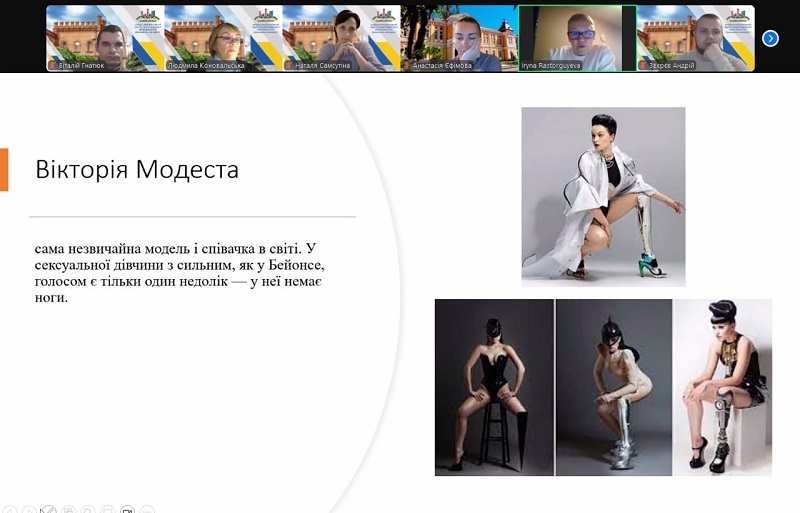Image resolution: width=800 pixels, height=513 pixels.
Task: Click the last text line ноги.
Action: tap(51, 298)
